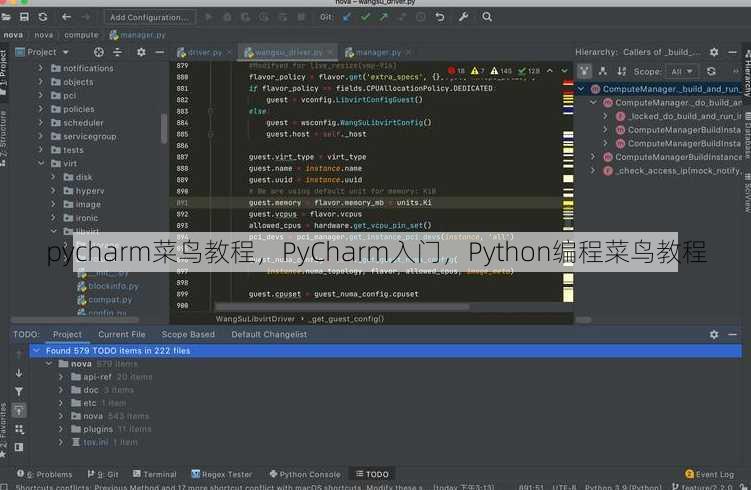Click the sort alphabetically icon in Hierarchy
Image resolution: width=751 pixels, height=490 pixels.
[622, 71]
